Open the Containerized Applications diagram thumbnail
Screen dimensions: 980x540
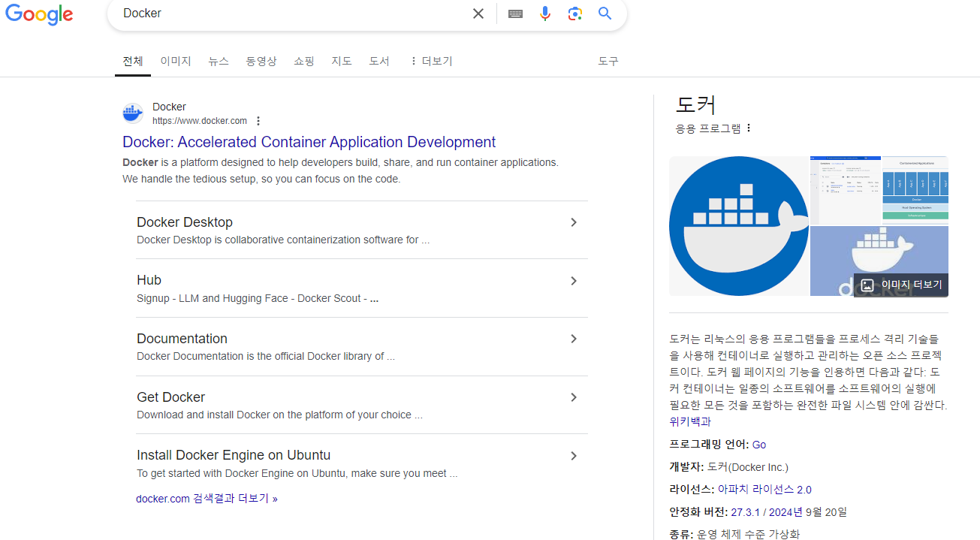click(x=915, y=190)
